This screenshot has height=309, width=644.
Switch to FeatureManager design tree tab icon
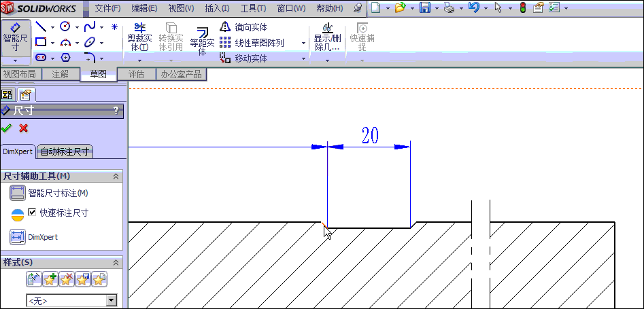7,95
